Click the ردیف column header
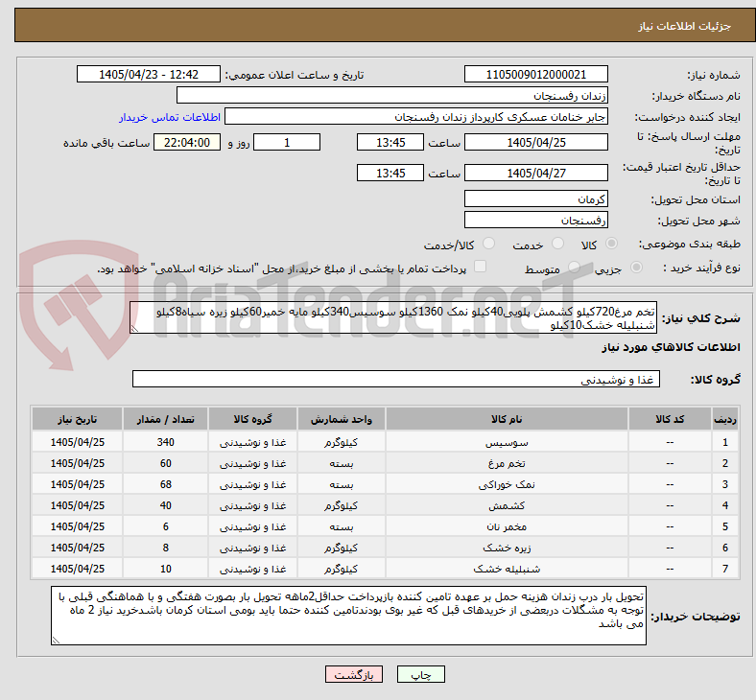The width and height of the screenshot is (756, 700). pyautogui.click(x=725, y=419)
